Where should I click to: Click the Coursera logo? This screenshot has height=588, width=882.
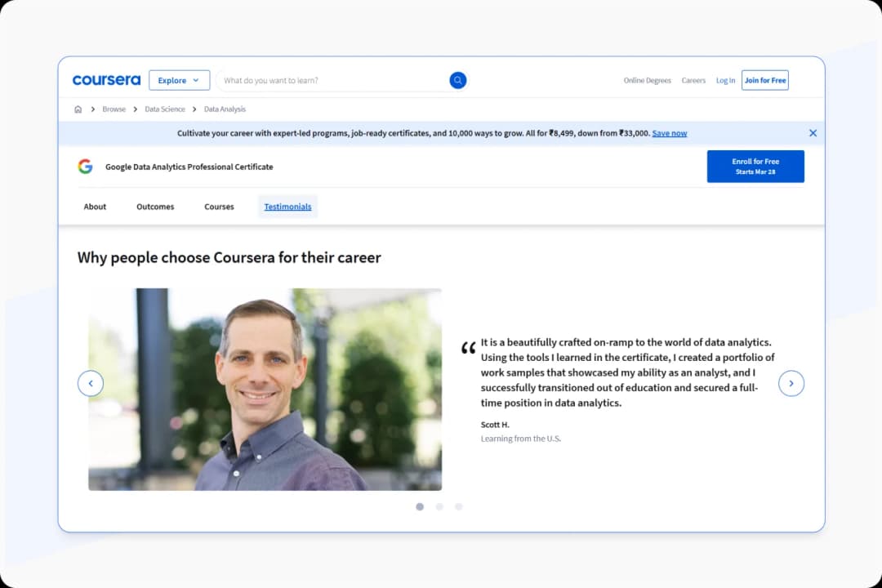(106, 80)
